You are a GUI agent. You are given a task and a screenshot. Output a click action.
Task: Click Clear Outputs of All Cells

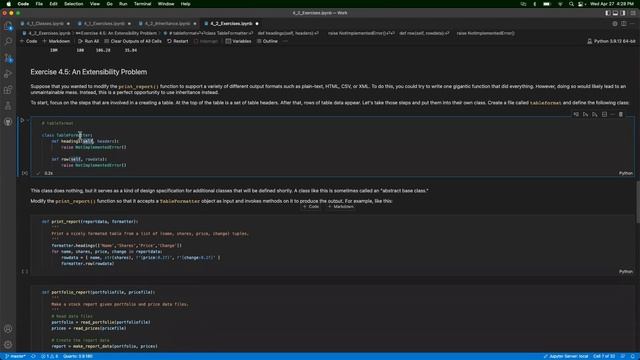tap(133, 41)
